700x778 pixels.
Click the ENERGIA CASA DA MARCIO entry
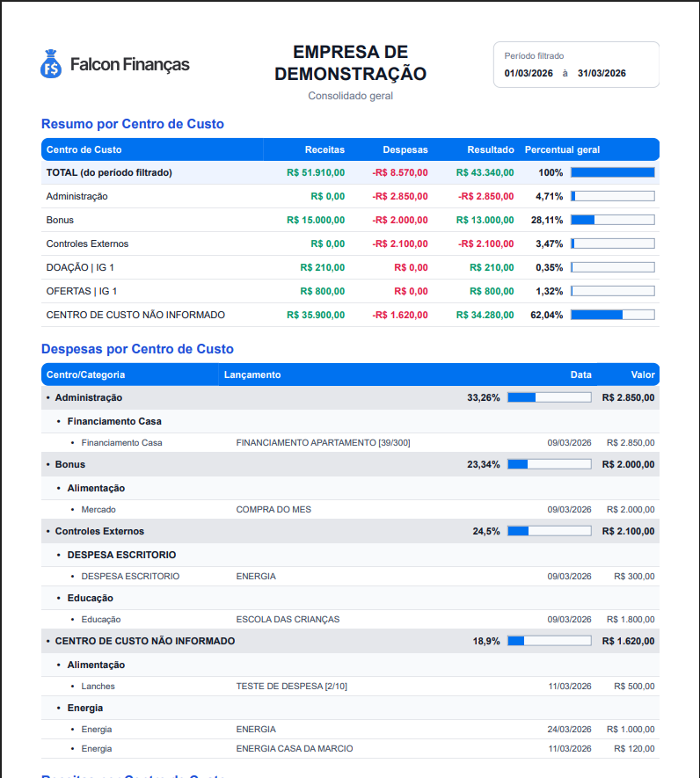[x=295, y=749]
